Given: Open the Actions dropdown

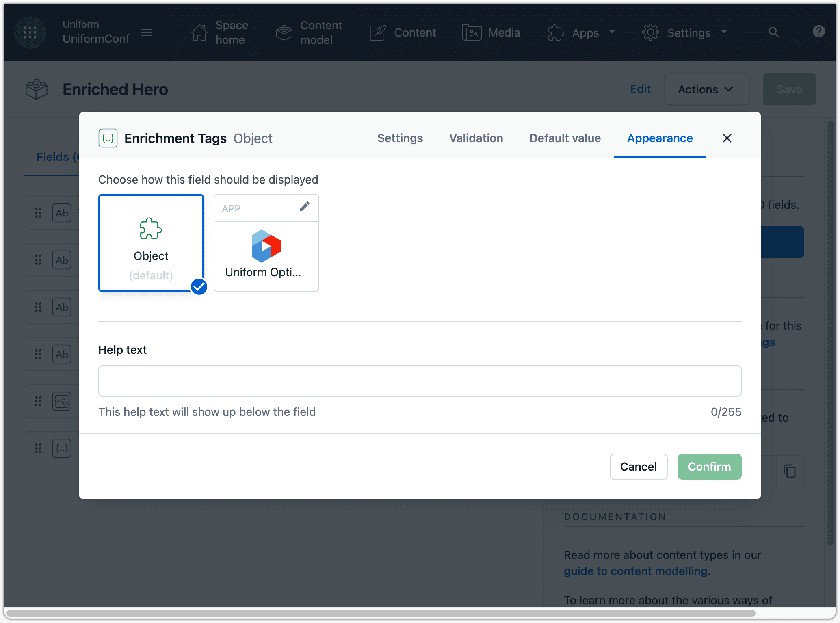Looking at the screenshot, I should point(706,89).
